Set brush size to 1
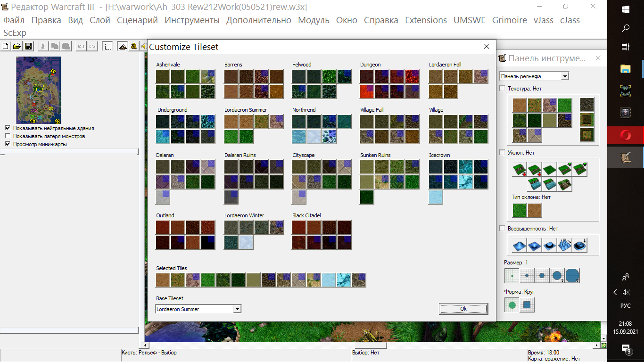644x362 pixels. pyautogui.click(x=512, y=276)
